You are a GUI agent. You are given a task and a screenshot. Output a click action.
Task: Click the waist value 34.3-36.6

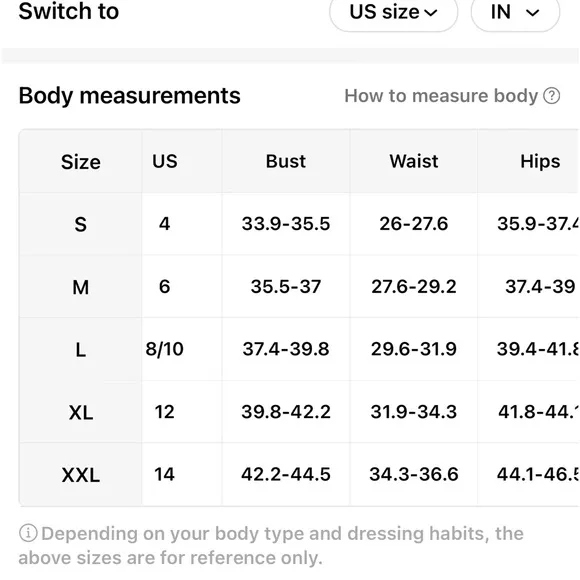[x=414, y=475]
